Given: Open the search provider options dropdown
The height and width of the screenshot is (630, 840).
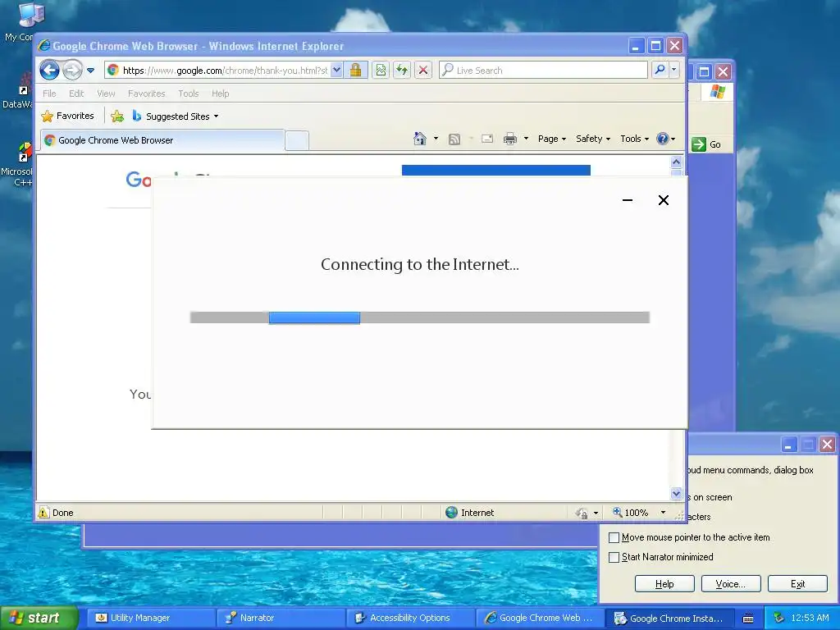Looking at the screenshot, I should pos(674,70).
